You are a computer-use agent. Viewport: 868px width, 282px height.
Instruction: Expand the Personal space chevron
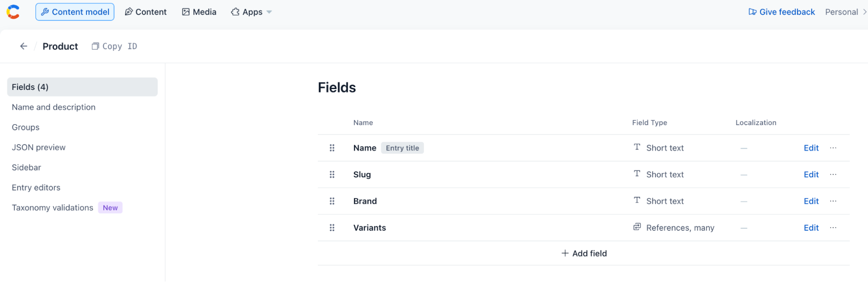point(864,12)
